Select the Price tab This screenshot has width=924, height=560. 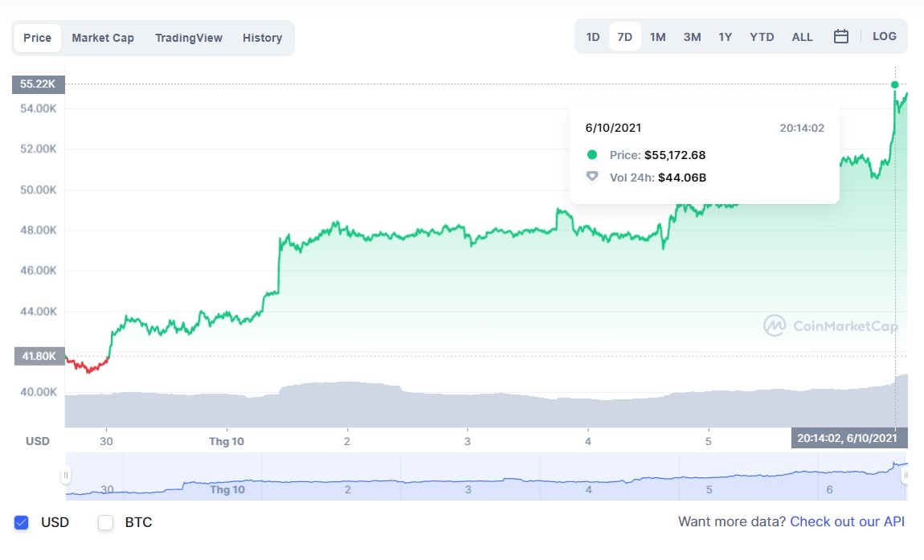tap(38, 38)
